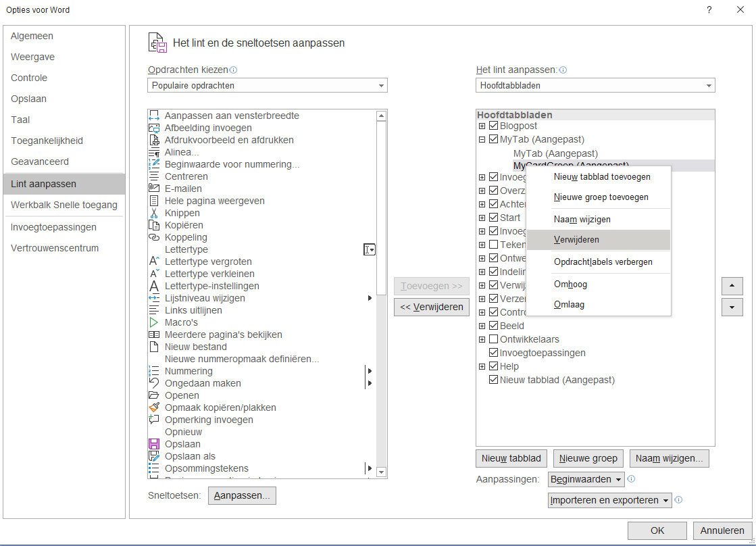Viewport: 756px width, 546px height.
Task: Select the Opslaan floppy disk icon
Action: click(154, 444)
